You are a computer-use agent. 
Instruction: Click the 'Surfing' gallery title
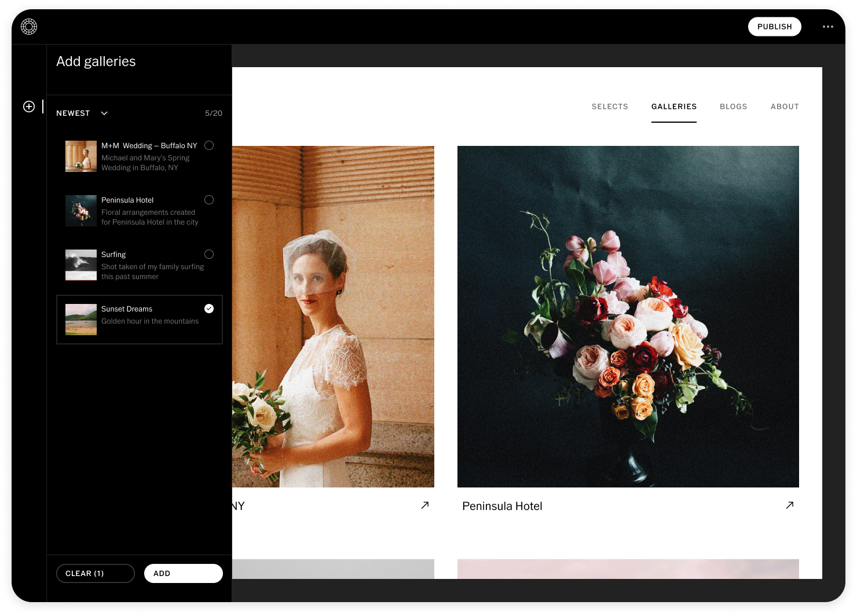[113, 255]
